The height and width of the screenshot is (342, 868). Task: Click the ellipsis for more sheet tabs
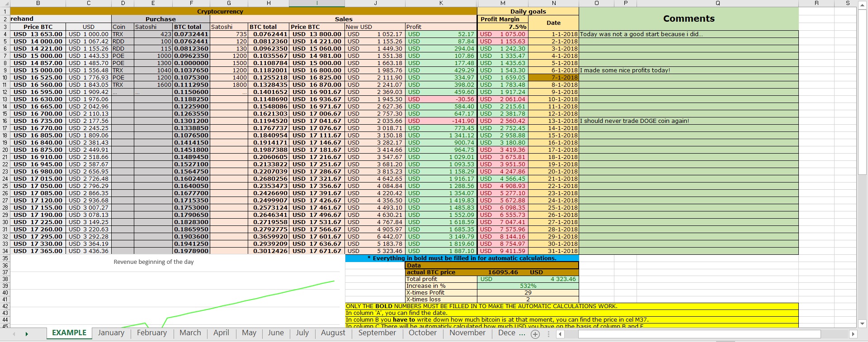tap(522, 333)
